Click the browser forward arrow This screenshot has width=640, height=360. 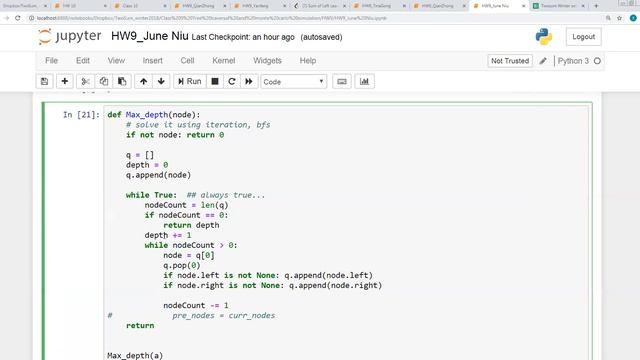[x=6, y=18]
